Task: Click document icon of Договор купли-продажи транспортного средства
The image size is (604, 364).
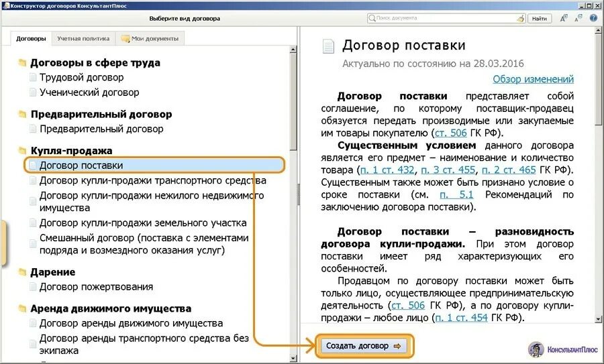Action: 33,180
